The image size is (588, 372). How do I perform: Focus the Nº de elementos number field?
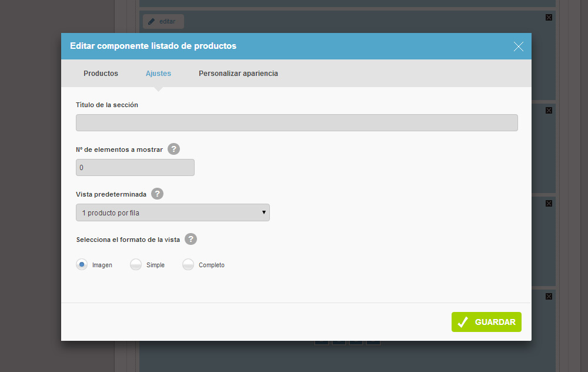pos(135,167)
